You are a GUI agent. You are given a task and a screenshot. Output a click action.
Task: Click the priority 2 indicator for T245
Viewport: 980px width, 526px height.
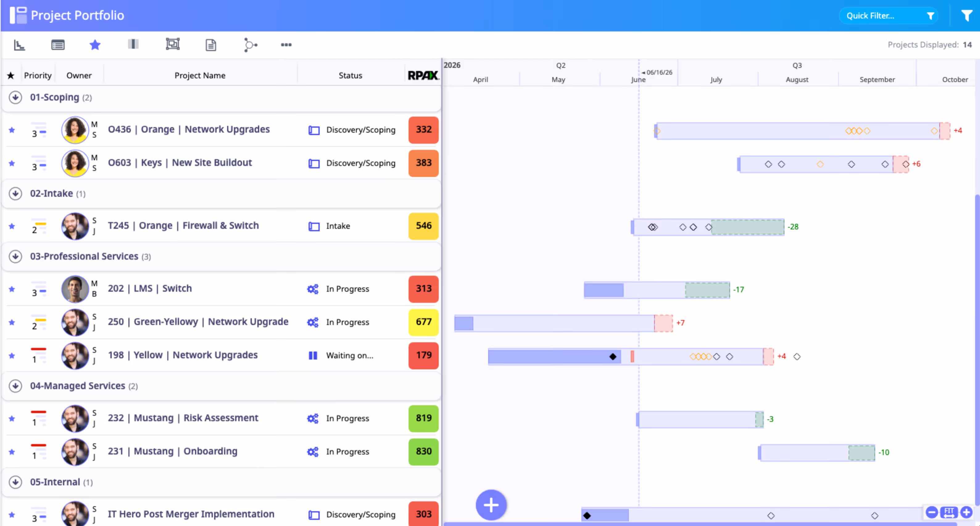point(38,226)
